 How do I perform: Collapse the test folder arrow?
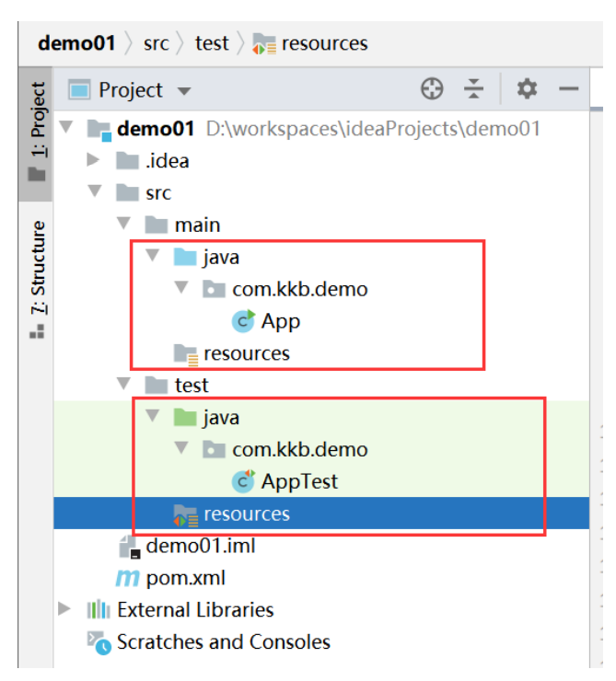click(124, 384)
